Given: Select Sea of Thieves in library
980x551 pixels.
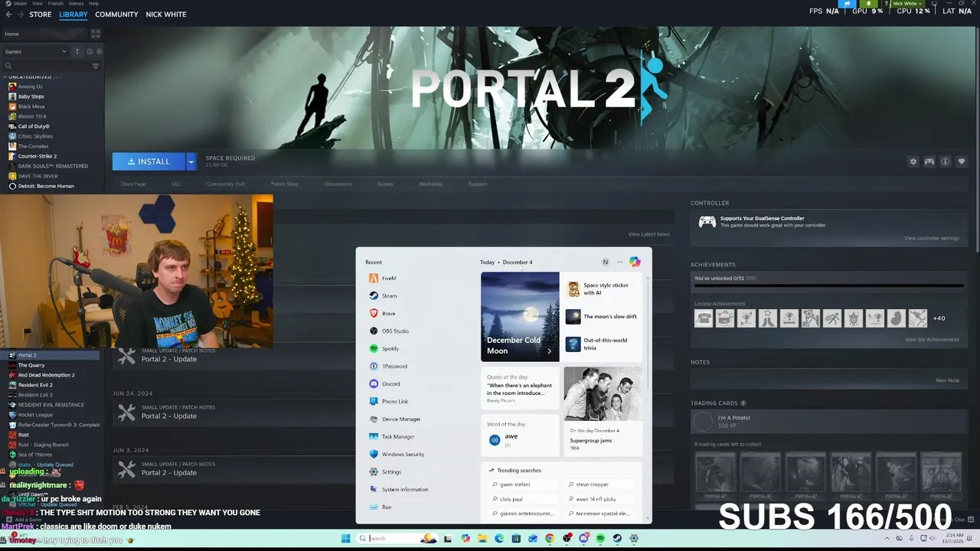Looking at the screenshot, I should pyautogui.click(x=35, y=455).
